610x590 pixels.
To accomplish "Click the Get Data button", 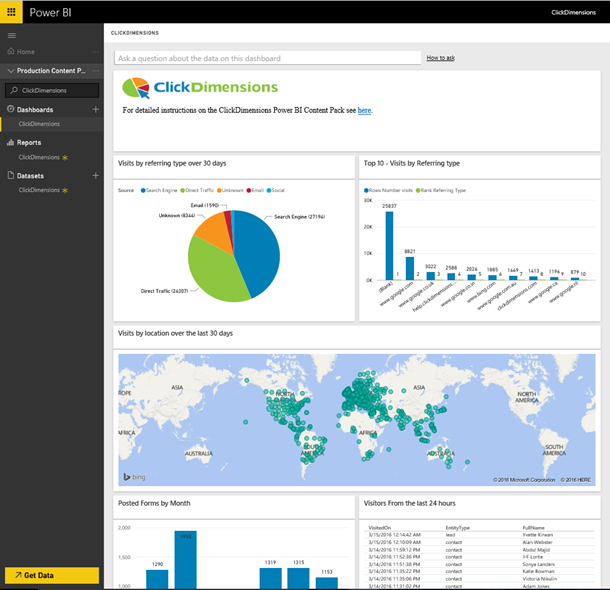I will pos(52,575).
